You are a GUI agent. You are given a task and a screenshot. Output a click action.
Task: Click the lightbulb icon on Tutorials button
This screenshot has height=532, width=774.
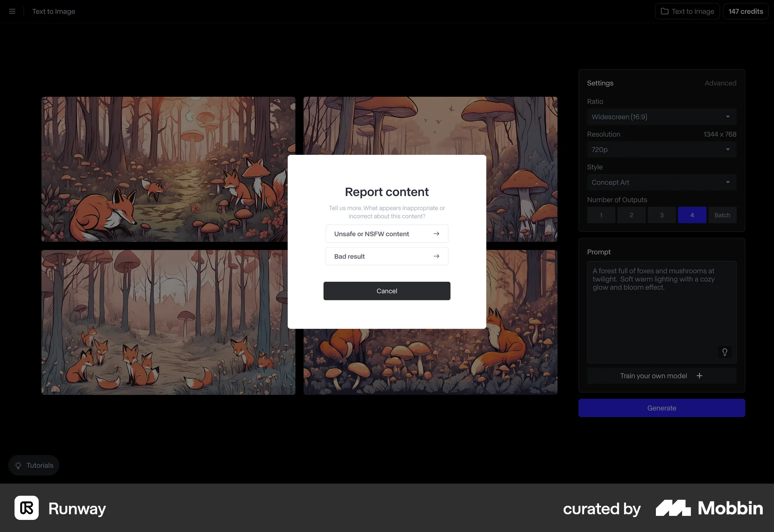(18, 465)
